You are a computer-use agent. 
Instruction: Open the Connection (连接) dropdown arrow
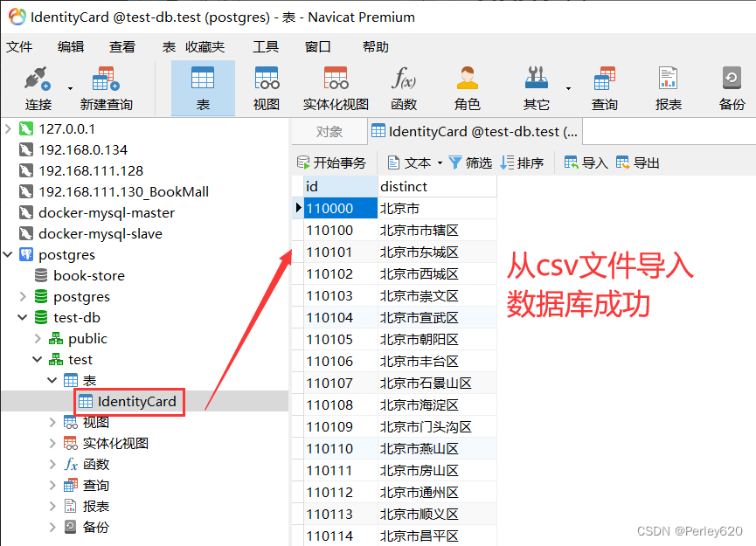71,88
